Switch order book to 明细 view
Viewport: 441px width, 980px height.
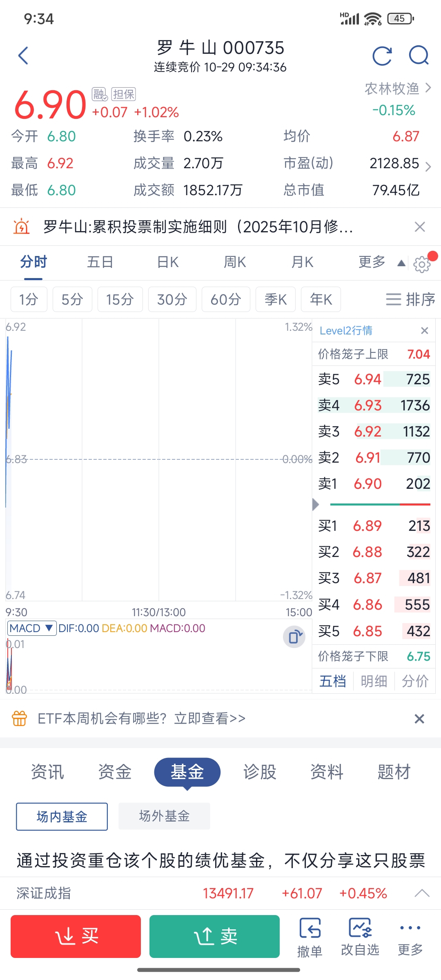[374, 681]
